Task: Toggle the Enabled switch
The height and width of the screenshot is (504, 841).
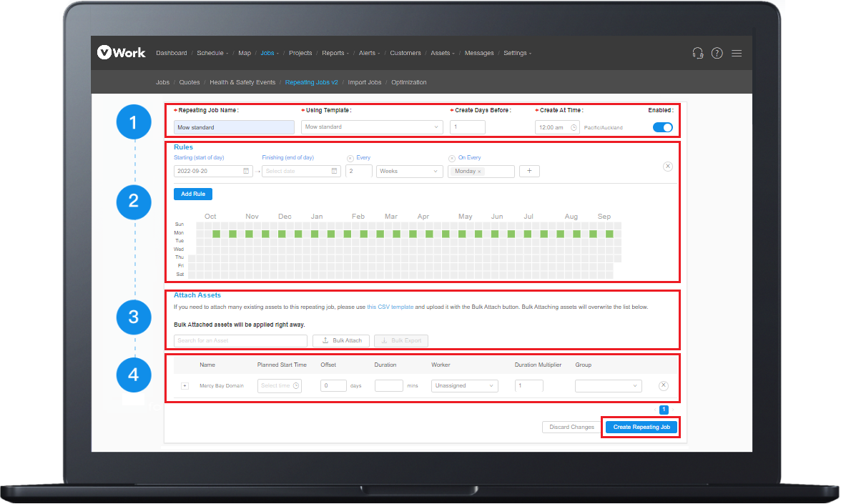Action: coord(663,127)
